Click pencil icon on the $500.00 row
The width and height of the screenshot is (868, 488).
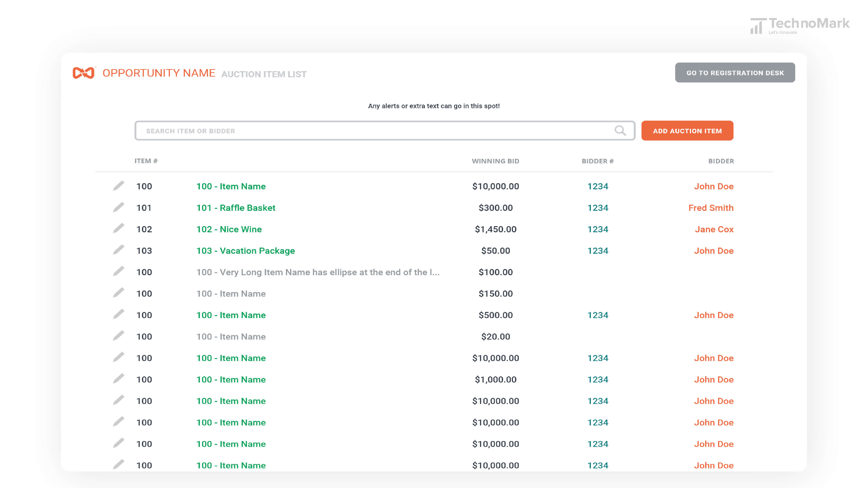pos(118,314)
